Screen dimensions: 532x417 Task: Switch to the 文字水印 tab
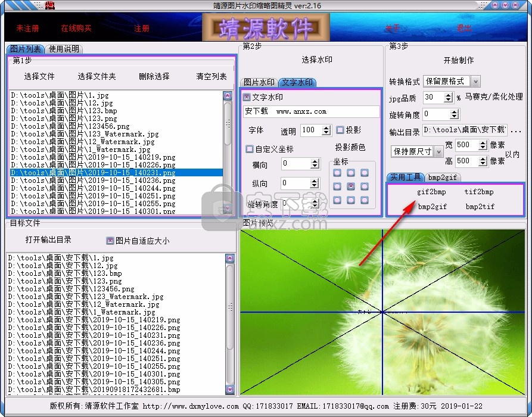tap(297, 82)
